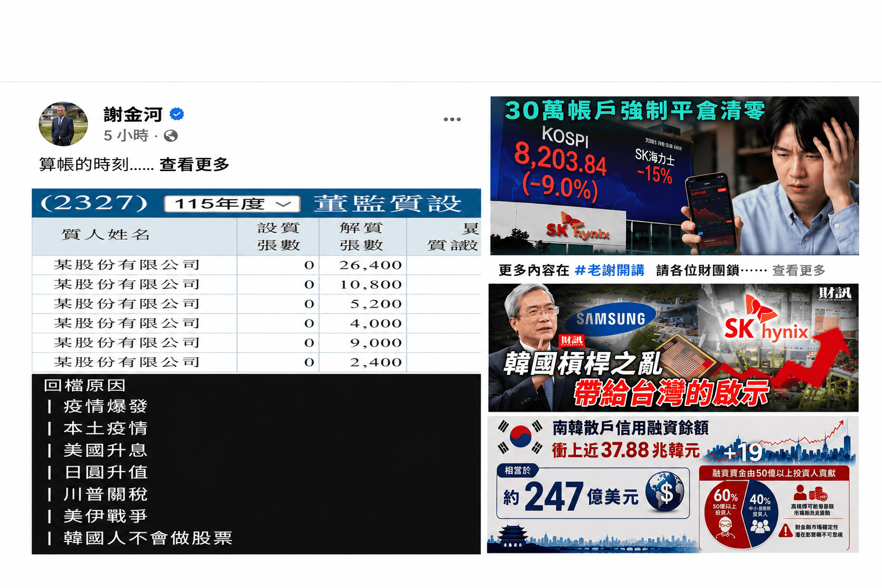Click the (2327) stock code text
Screen dimensions: 882x588
[x=94, y=203]
